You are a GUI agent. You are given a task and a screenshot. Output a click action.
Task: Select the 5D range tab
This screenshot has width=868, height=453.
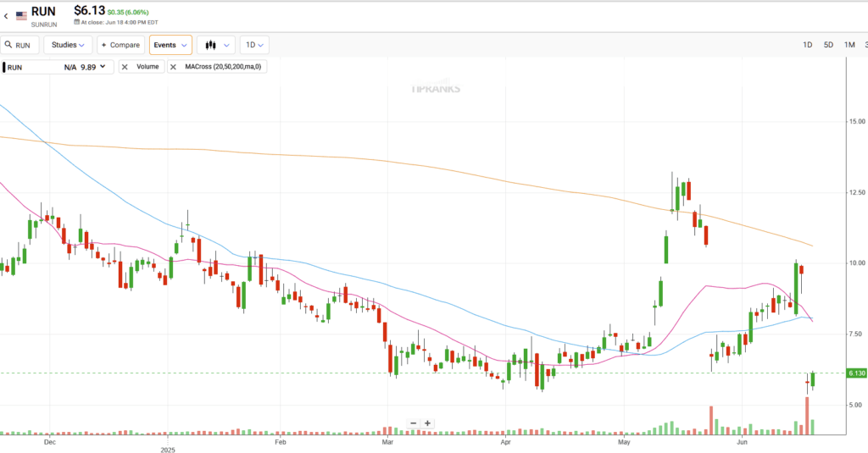[829, 45]
